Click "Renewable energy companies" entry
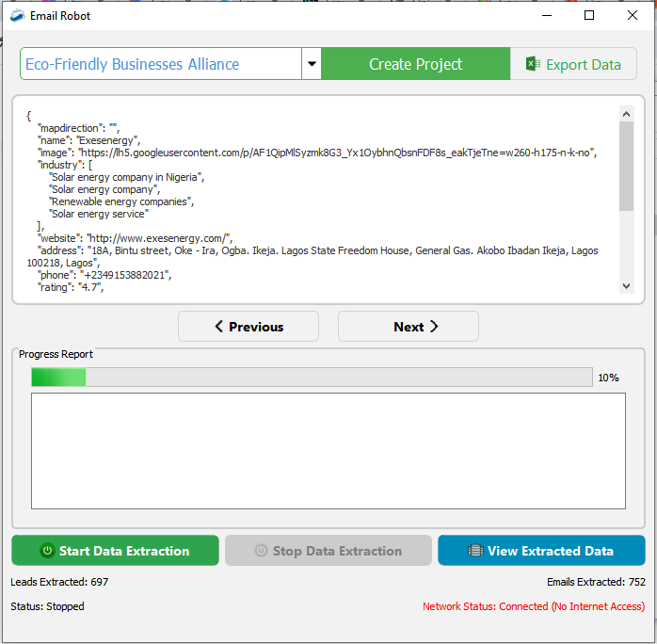657x644 pixels. [121, 201]
